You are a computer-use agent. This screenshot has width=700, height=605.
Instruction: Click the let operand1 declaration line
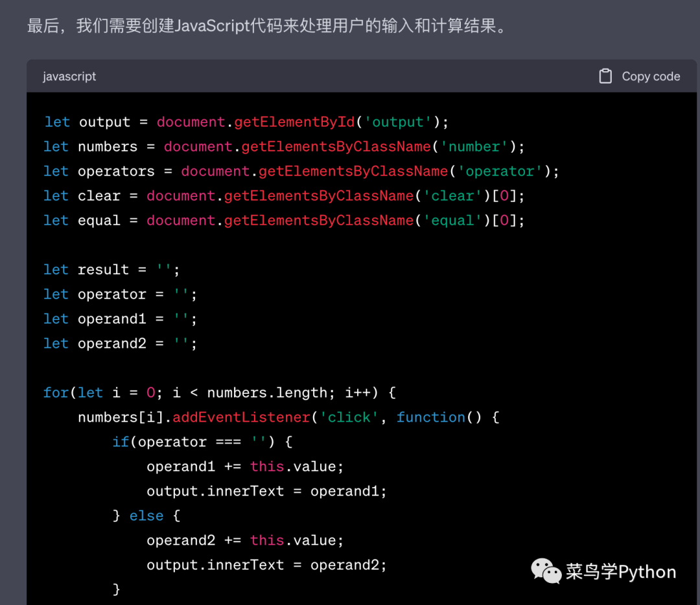pos(120,319)
